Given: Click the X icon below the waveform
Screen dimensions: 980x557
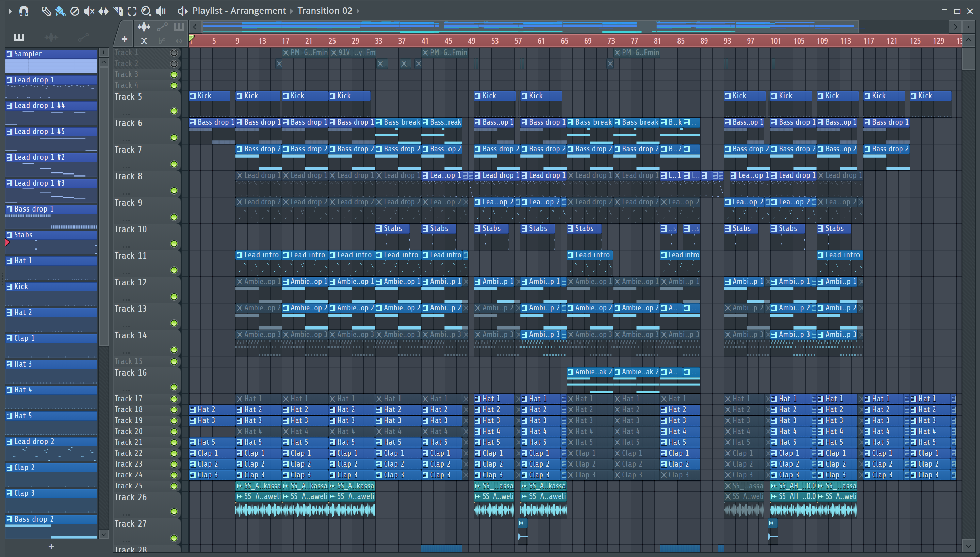Looking at the screenshot, I should pos(144,40).
